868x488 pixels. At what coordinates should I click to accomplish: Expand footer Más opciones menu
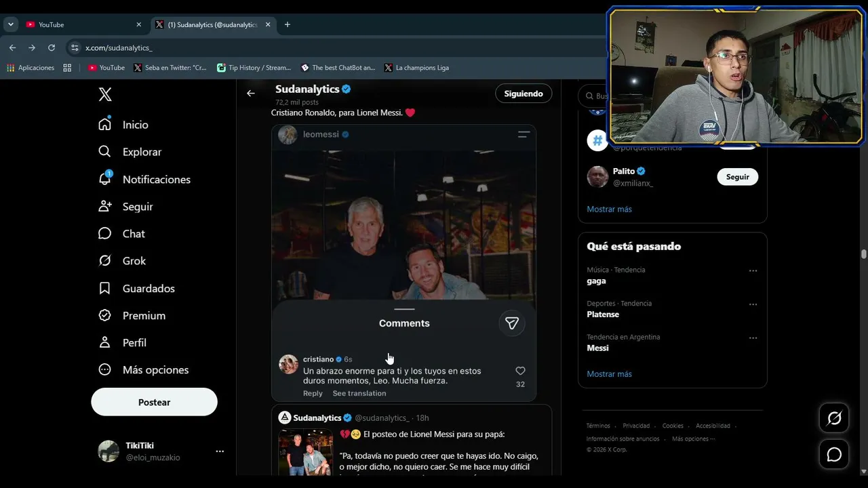pyautogui.click(x=694, y=439)
